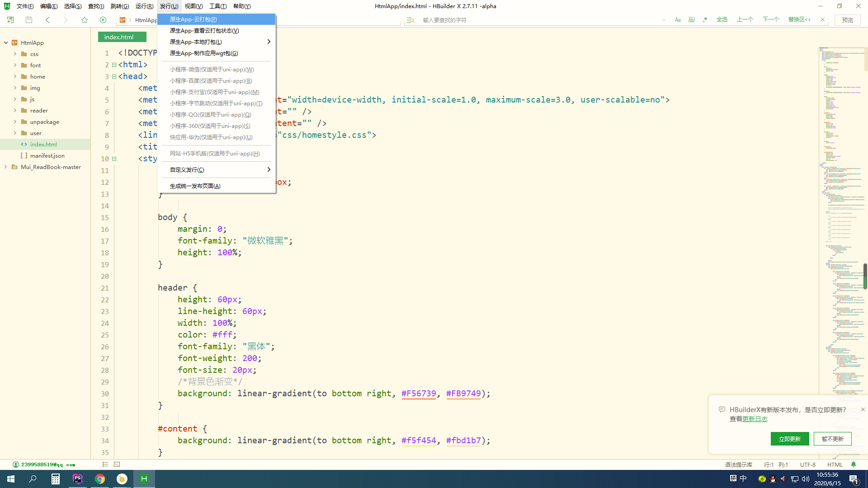This screenshot has height=488, width=868.
Task: Open Chrome from the Windows taskbar
Action: click(x=100, y=479)
